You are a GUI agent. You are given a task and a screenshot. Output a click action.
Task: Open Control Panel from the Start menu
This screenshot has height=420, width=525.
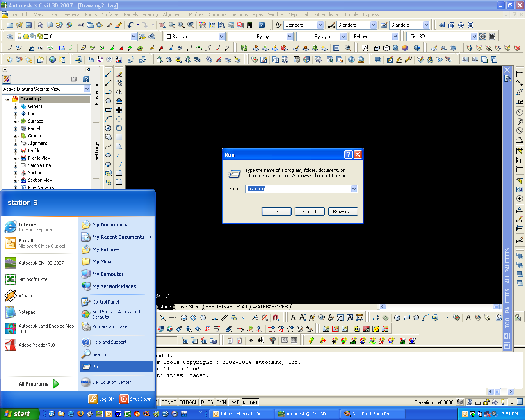(106, 302)
